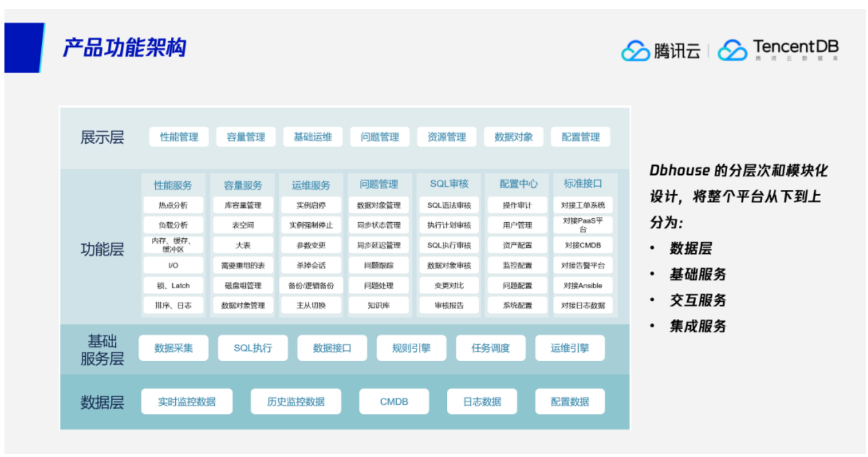Viewport: 868px width, 457px height.
Task: Select the 性能管理 module in 展示层
Action: [x=179, y=137]
